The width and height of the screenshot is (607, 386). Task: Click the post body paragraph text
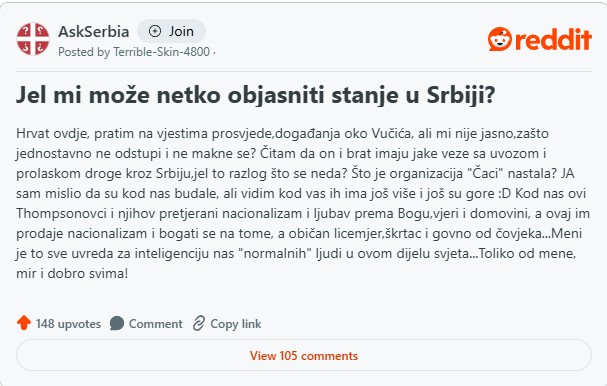303,203
